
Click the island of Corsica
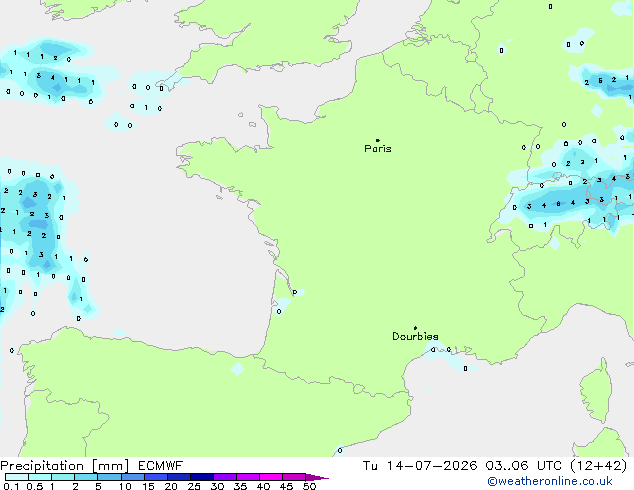click(x=596, y=392)
